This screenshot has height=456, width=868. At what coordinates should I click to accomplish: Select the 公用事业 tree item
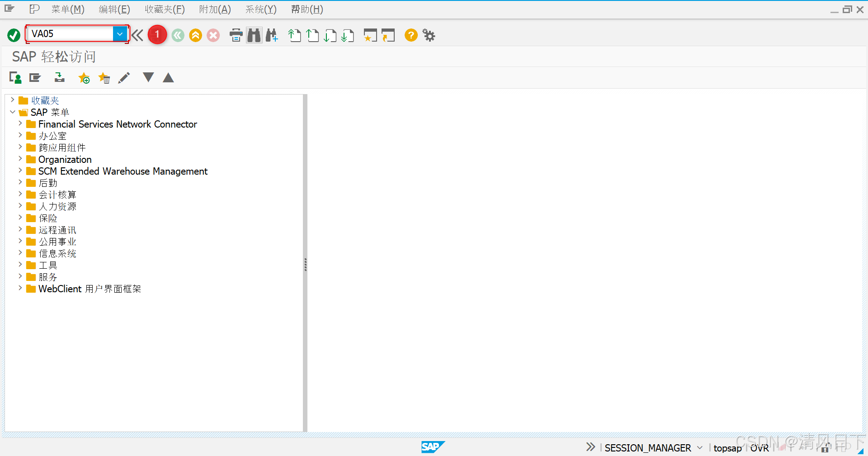coord(57,242)
